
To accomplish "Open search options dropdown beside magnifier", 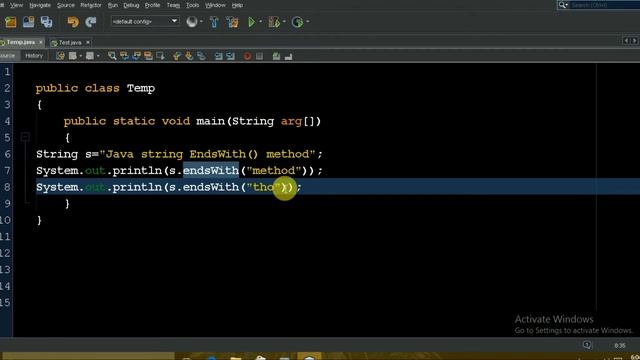I will coord(567,5).
